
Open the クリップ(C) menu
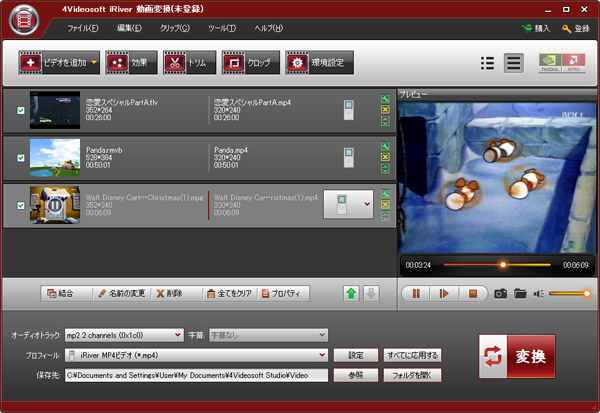pos(174,28)
